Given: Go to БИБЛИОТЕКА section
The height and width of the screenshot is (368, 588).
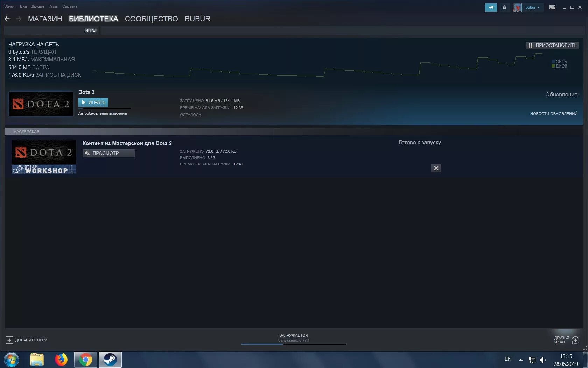Looking at the screenshot, I should (x=93, y=19).
